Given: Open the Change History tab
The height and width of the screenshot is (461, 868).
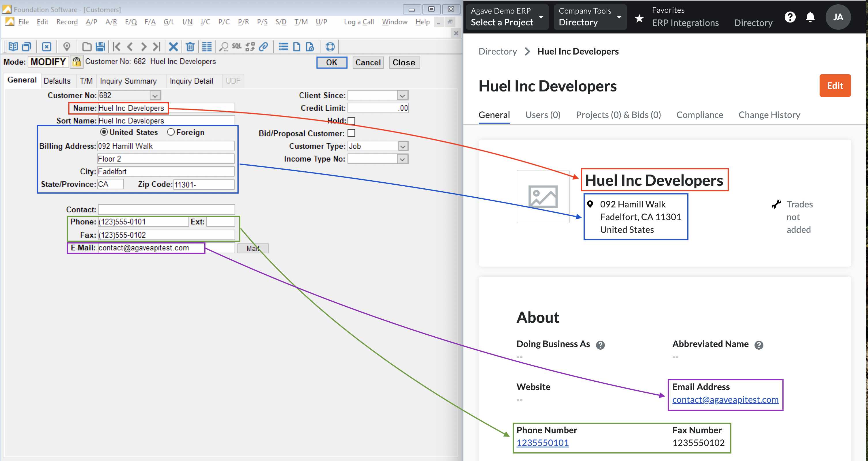Looking at the screenshot, I should point(769,115).
